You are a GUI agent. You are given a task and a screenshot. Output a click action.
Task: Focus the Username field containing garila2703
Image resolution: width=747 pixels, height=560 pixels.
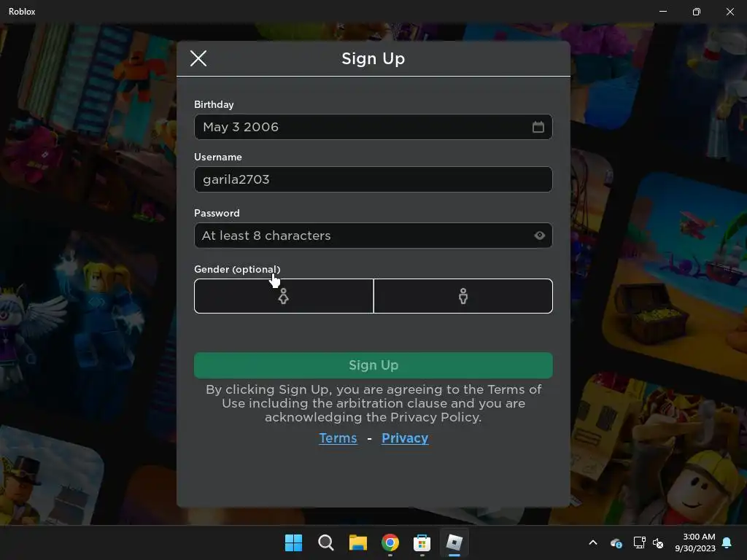[x=373, y=179]
